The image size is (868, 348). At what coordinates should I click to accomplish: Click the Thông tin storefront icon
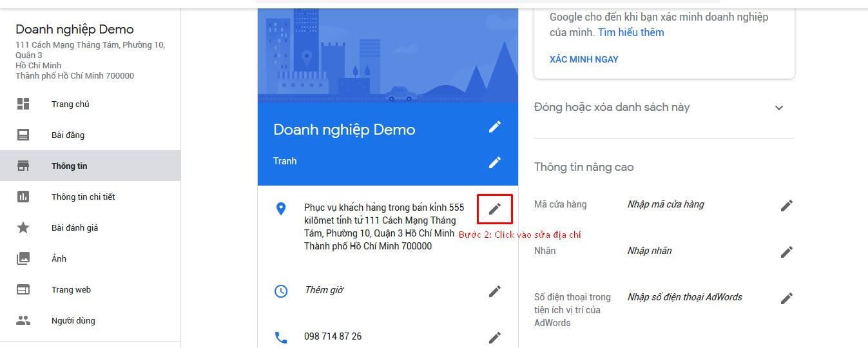pyautogui.click(x=23, y=166)
